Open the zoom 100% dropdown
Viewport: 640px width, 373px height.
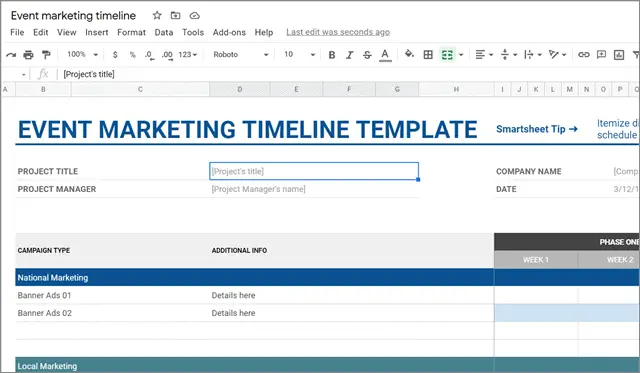pyautogui.click(x=82, y=54)
